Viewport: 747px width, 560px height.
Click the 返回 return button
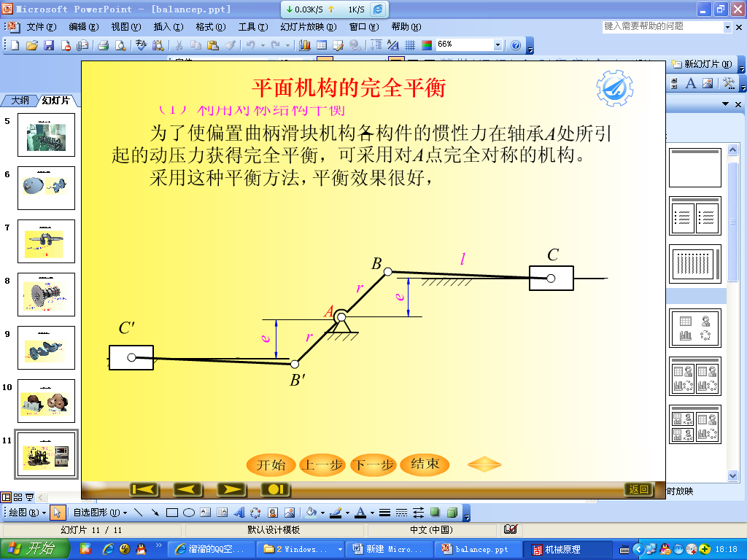(x=639, y=489)
